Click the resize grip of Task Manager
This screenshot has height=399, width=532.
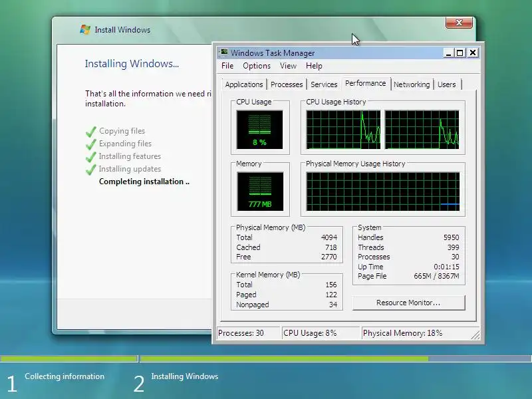(x=475, y=335)
